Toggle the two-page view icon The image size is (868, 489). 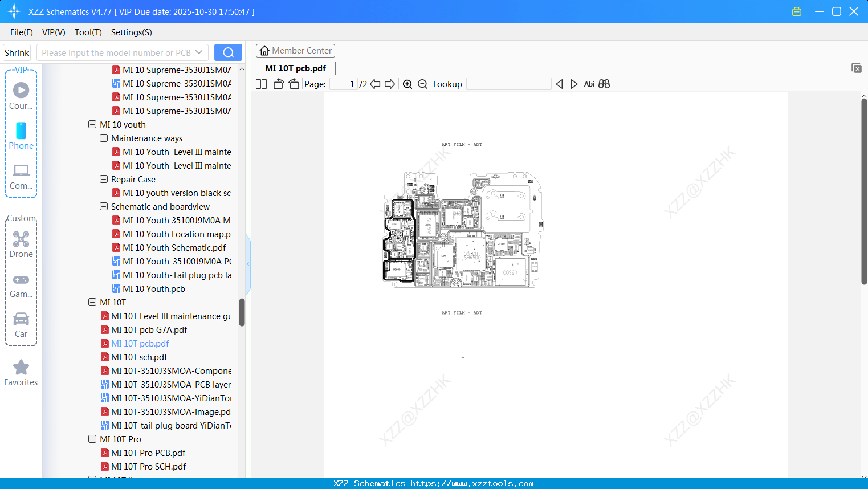261,84
